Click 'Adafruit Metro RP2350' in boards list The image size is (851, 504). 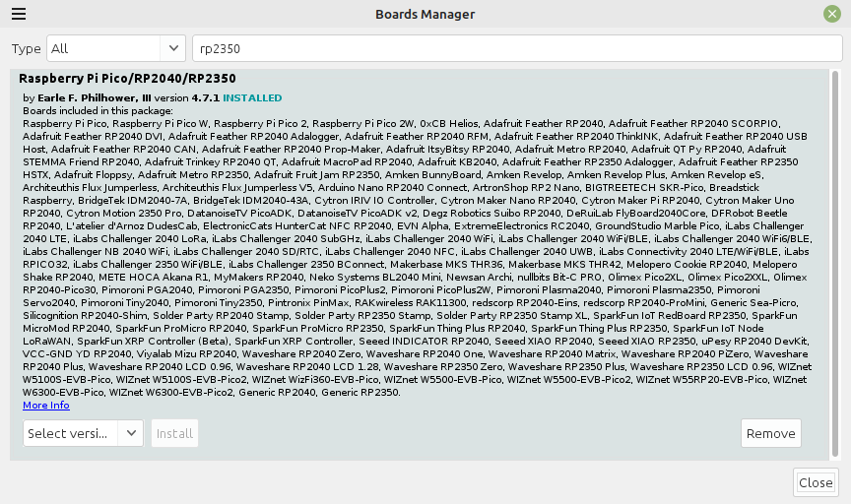193,174
